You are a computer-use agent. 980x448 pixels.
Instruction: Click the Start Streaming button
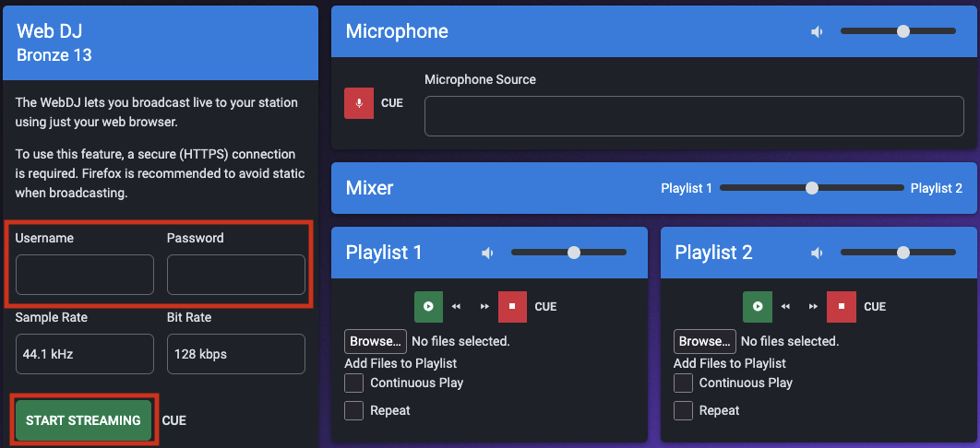click(x=83, y=420)
